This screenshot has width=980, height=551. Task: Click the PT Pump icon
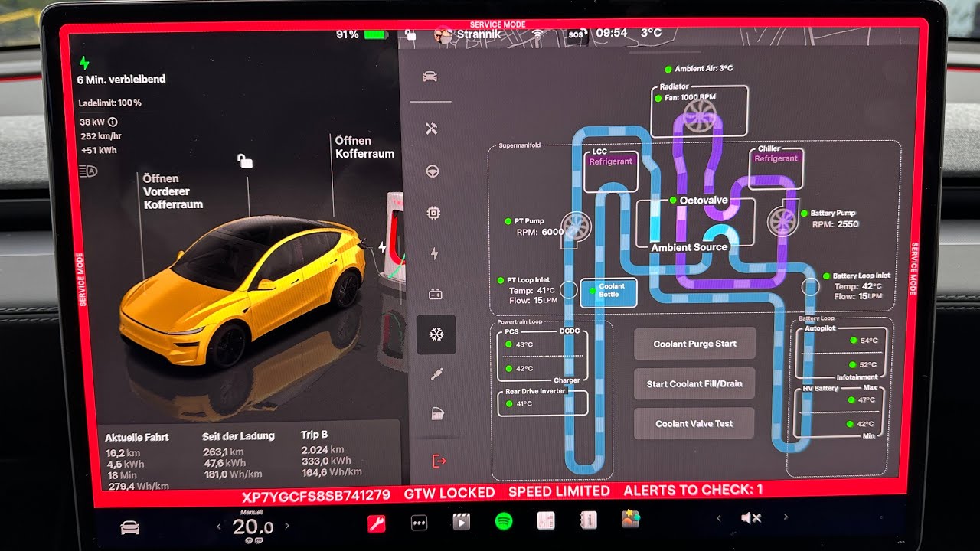pos(576,226)
